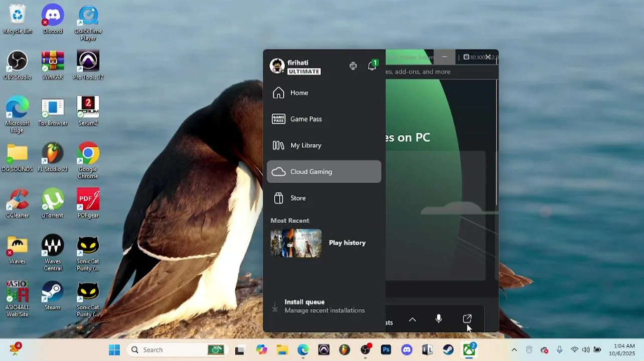Open DG SOUNDS folder
Viewport: 644px width, 361px height.
click(17, 157)
